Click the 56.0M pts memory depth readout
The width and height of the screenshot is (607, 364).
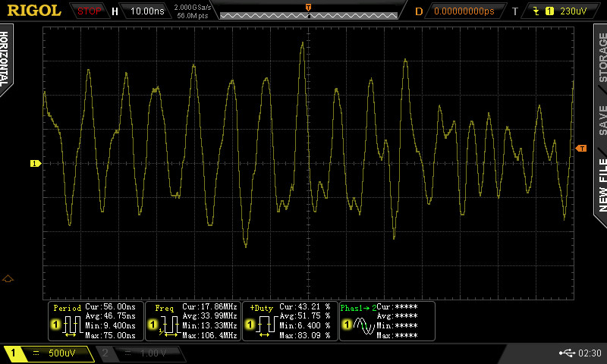pyautogui.click(x=193, y=16)
